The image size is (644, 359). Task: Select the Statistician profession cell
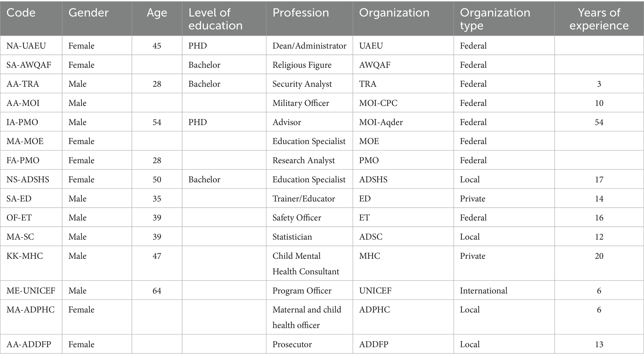coord(292,237)
